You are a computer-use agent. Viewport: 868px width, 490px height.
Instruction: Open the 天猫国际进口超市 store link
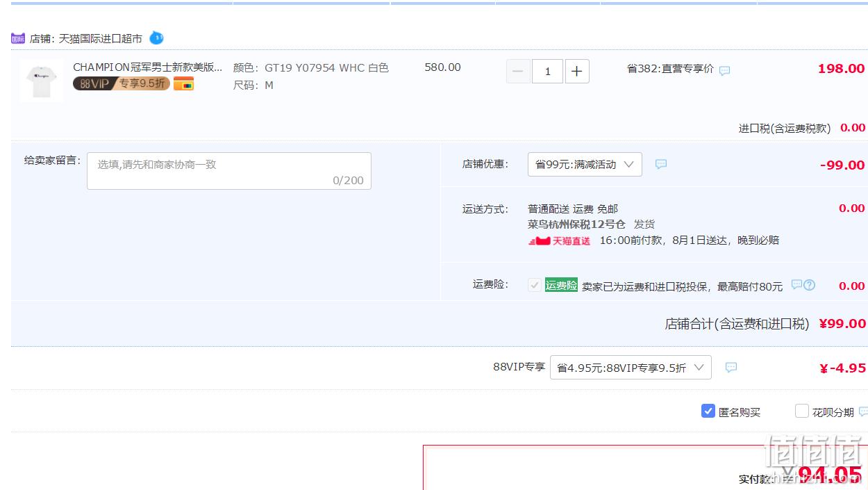pyautogui.click(x=100, y=39)
